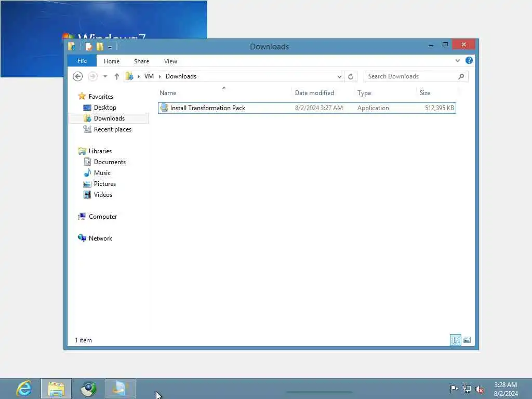Open the Share ribbon tab
This screenshot has width=532, height=399.
(x=141, y=61)
